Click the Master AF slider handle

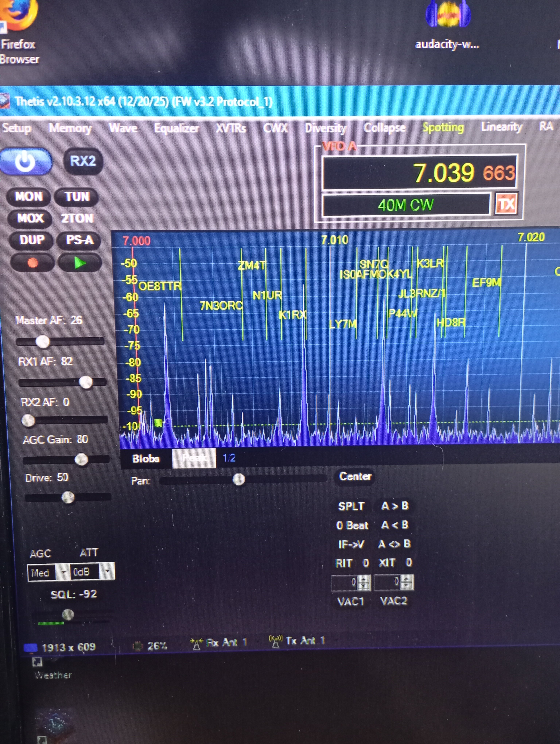click(43, 341)
